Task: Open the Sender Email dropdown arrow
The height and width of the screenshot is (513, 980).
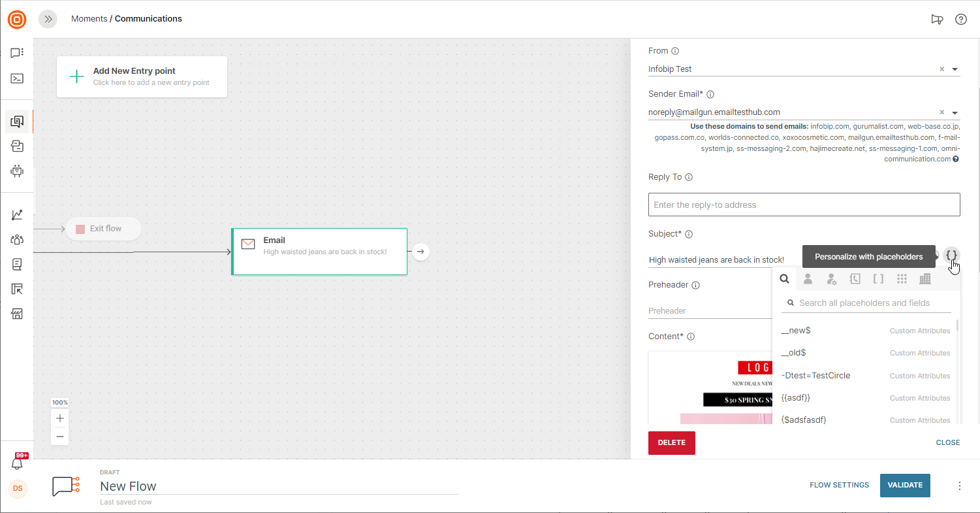Action: [x=955, y=112]
